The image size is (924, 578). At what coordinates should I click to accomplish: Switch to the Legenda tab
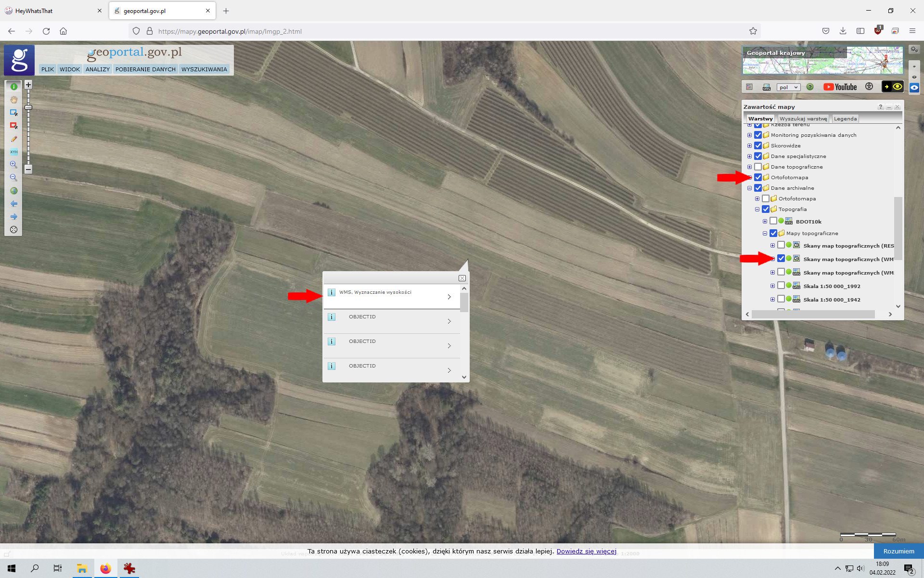pos(845,118)
